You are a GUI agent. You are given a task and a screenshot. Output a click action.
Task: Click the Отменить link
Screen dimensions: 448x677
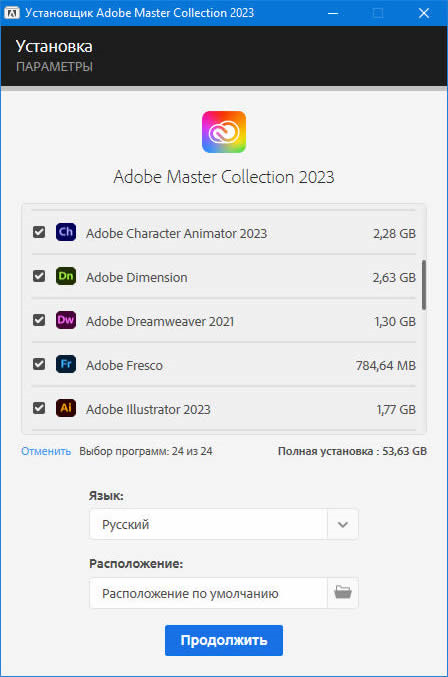(x=46, y=451)
